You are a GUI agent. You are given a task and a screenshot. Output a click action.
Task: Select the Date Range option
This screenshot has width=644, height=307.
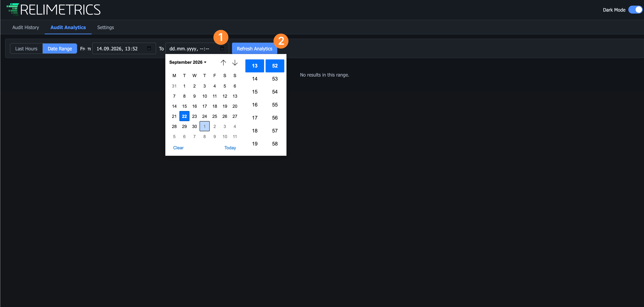(x=60, y=49)
